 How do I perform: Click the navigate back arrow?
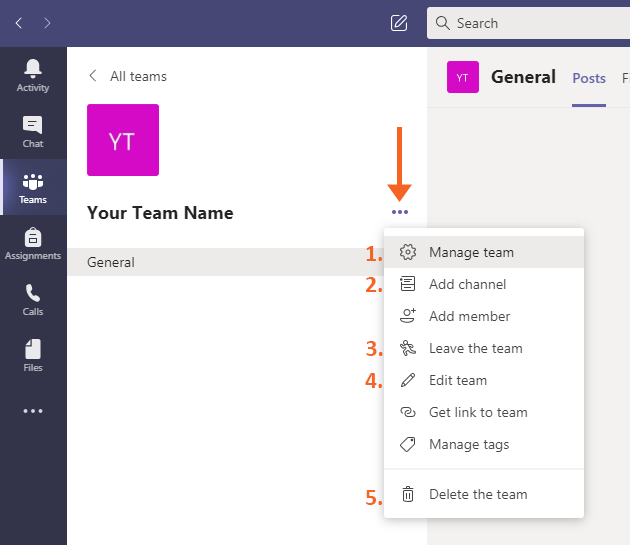pyautogui.click(x=19, y=23)
